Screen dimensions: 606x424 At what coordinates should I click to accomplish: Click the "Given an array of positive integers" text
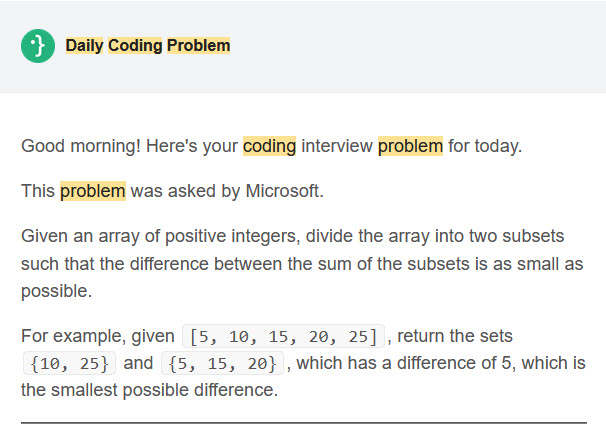click(160, 236)
